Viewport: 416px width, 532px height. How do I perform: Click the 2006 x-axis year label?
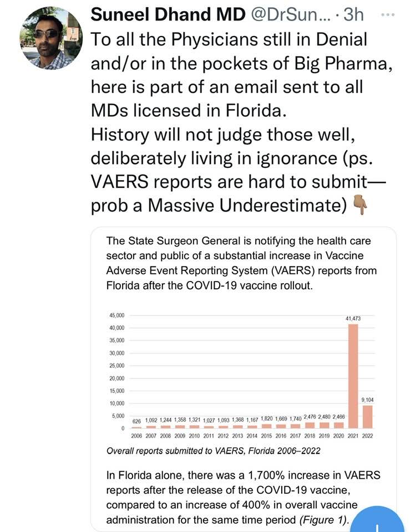(136, 436)
